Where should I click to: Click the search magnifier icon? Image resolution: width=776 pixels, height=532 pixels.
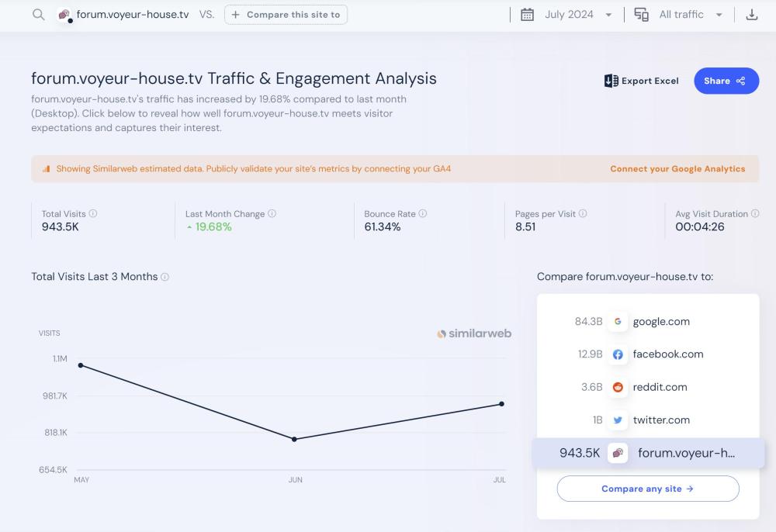pyautogui.click(x=38, y=15)
